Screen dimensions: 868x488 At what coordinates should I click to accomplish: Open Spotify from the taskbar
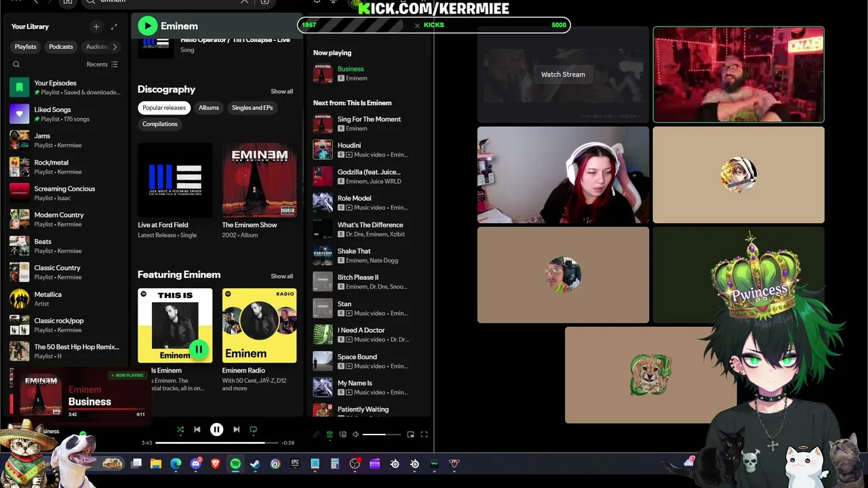pyautogui.click(x=235, y=464)
